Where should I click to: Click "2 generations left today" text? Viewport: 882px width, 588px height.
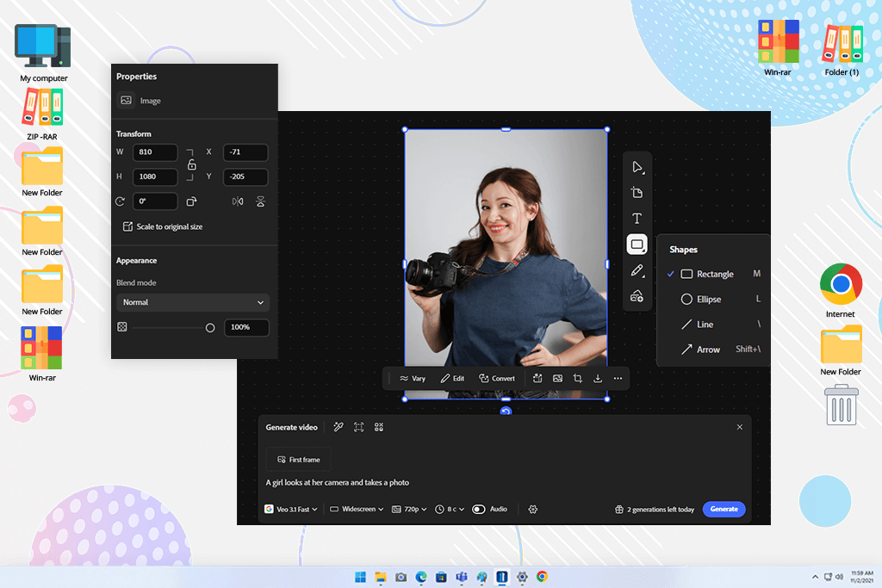click(661, 510)
